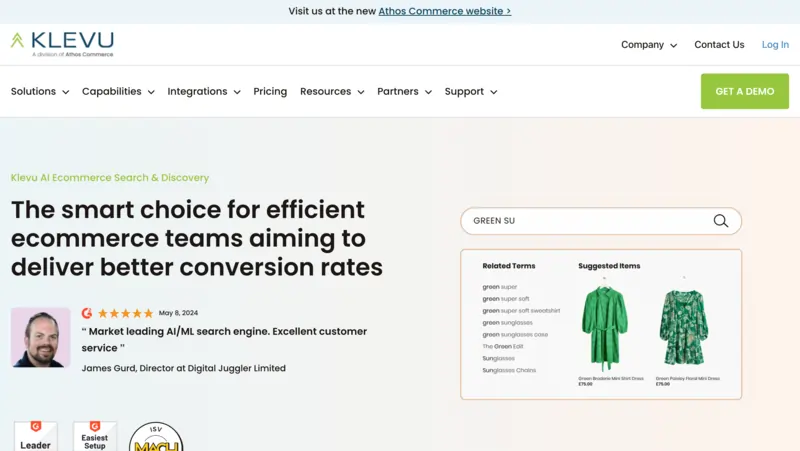Expand the Support dropdown arrow

tap(493, 92)
